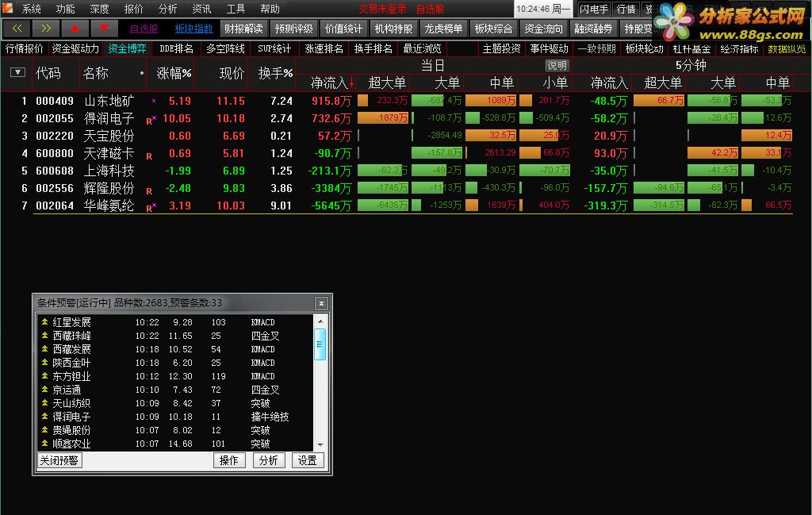Screen dimensions: 812x515
Task: Open the 系统 menu
Action: click(31, 9)
